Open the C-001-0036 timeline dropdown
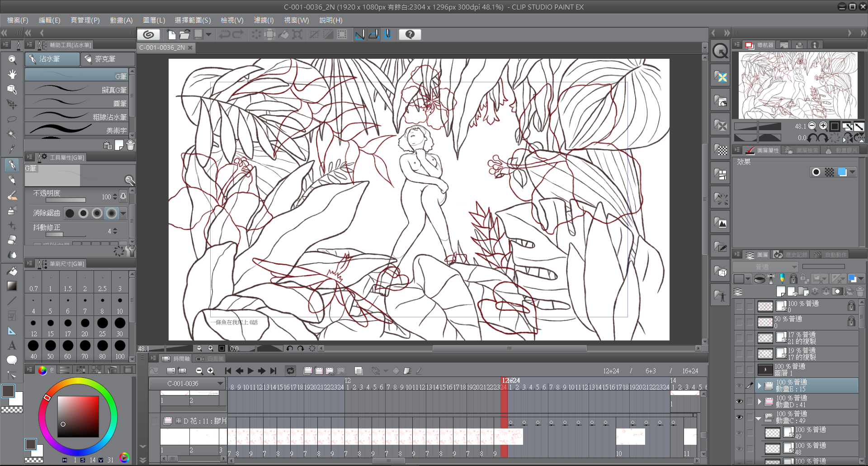The width and height of the screenshot is (868, 466). (x=220, y=384)
